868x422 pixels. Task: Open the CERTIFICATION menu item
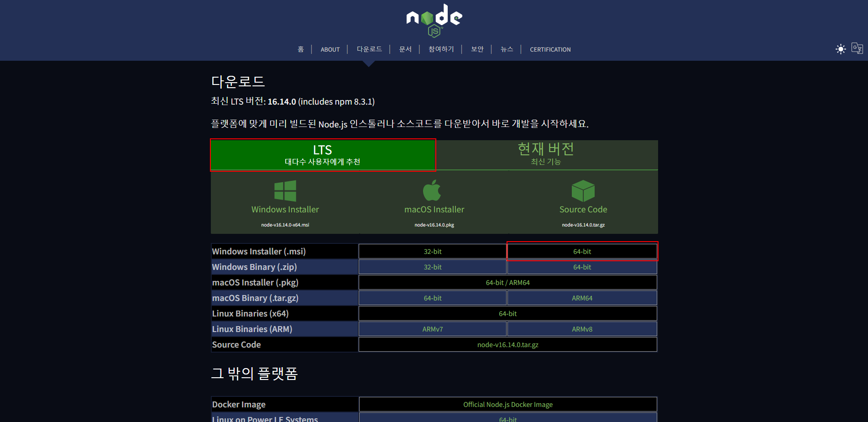(550, 49)
